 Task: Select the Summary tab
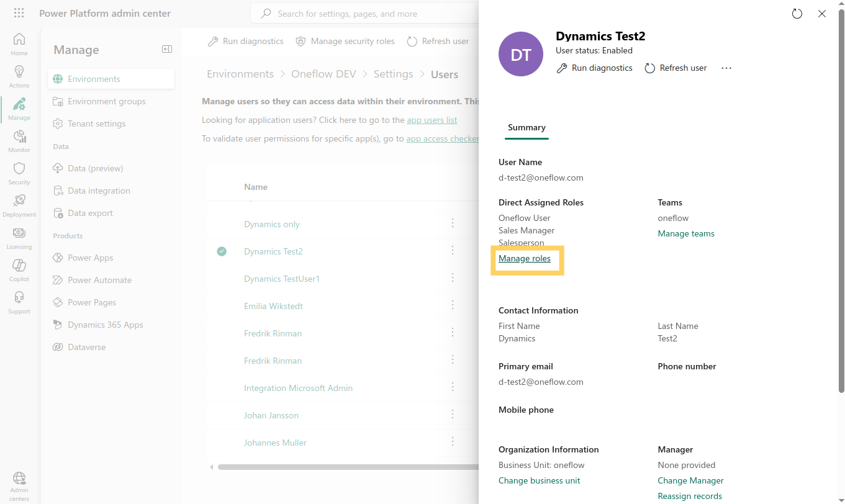[526, 127]
